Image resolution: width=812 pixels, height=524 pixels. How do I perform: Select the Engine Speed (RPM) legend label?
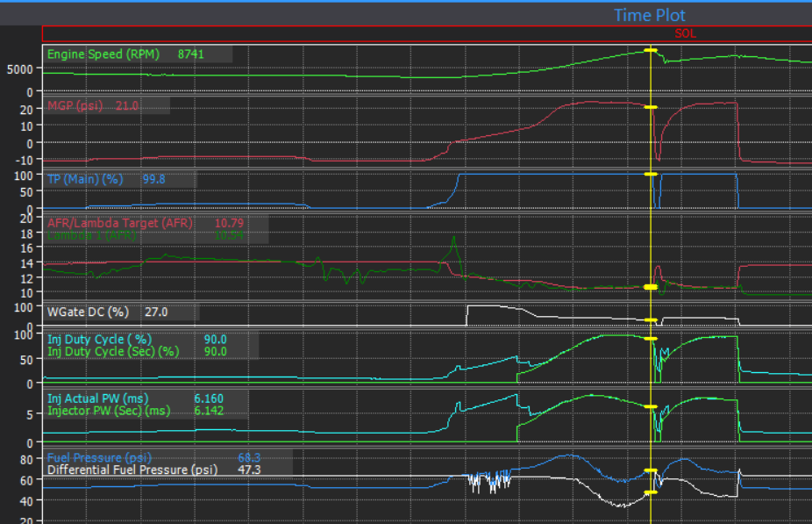tap(103, 54)
